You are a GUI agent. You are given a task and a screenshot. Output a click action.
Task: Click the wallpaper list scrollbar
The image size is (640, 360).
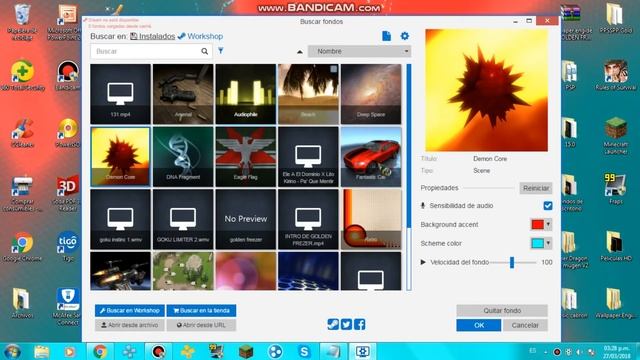(x=409, y=177)
